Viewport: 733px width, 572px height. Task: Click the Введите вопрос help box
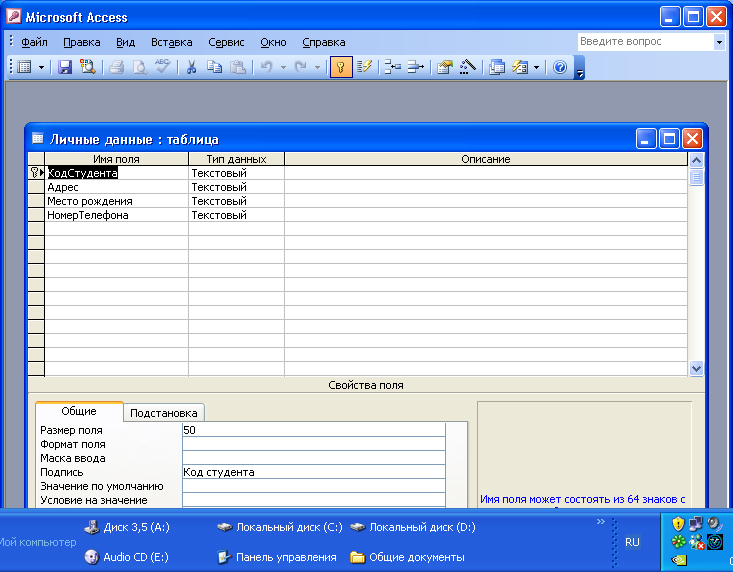pyautogui.click(x=646, y=42)
